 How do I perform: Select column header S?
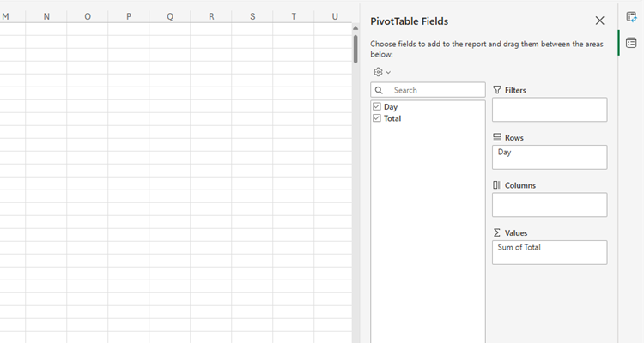pos(252,16)
